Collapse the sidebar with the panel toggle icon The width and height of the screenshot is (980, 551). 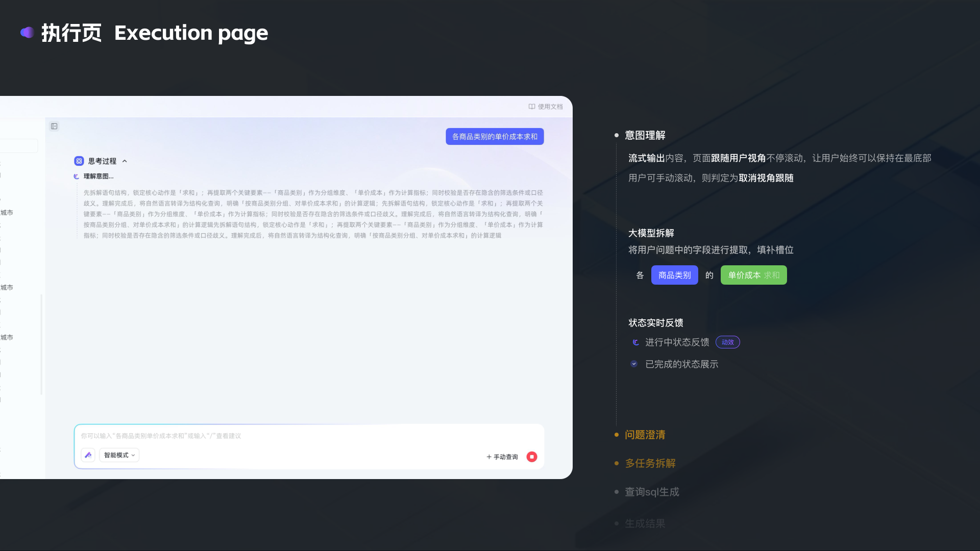pos(54,126)
